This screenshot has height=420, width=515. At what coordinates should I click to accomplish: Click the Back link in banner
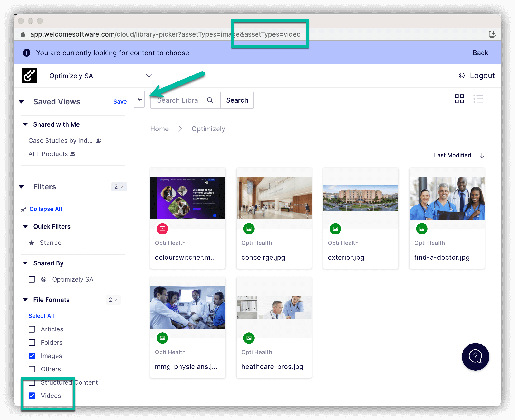[x=480, y=53]
